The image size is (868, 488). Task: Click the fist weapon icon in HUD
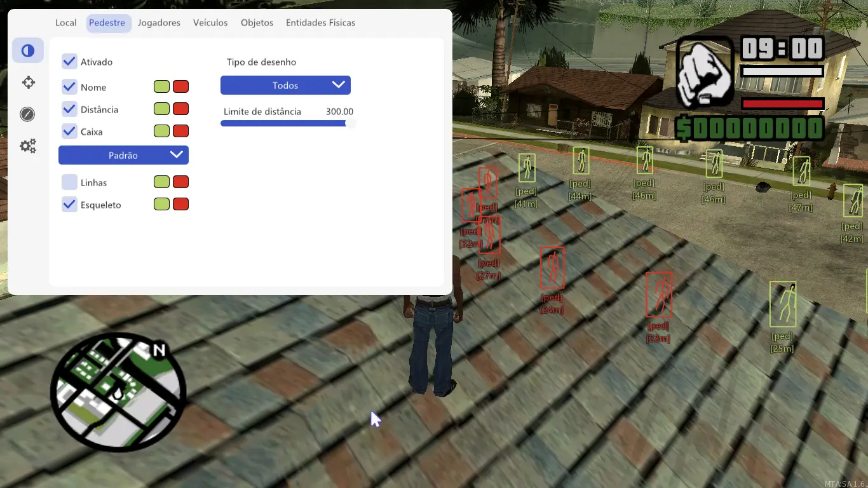(704, 73)
